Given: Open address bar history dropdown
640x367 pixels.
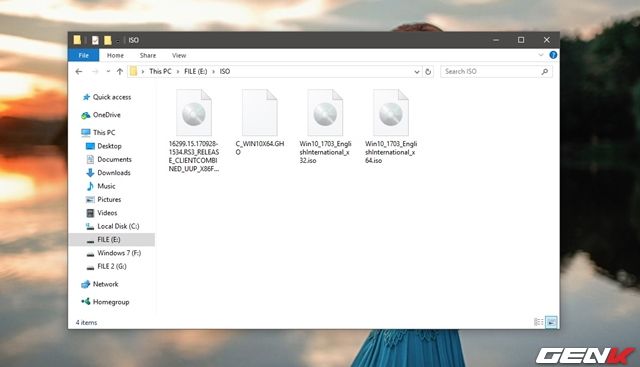Looking at the screenshot, I should (x=416, y=72).
